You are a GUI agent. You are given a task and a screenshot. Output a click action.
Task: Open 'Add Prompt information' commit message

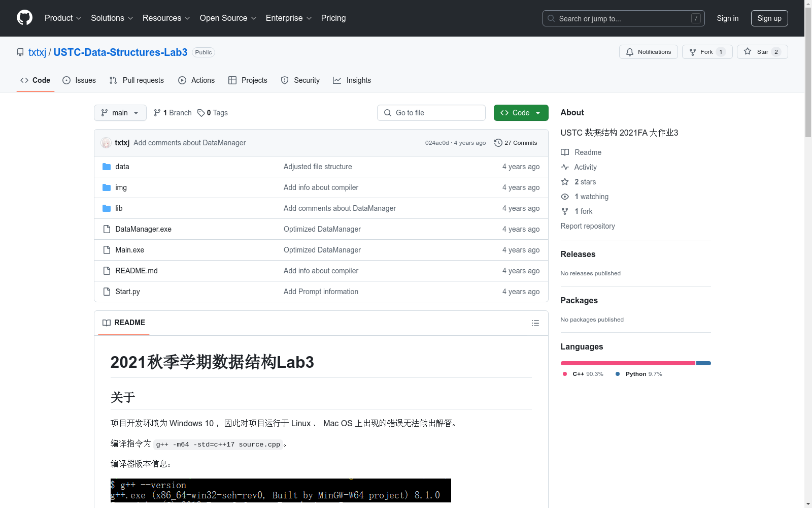pyautogui.click(x=321, y=292)
